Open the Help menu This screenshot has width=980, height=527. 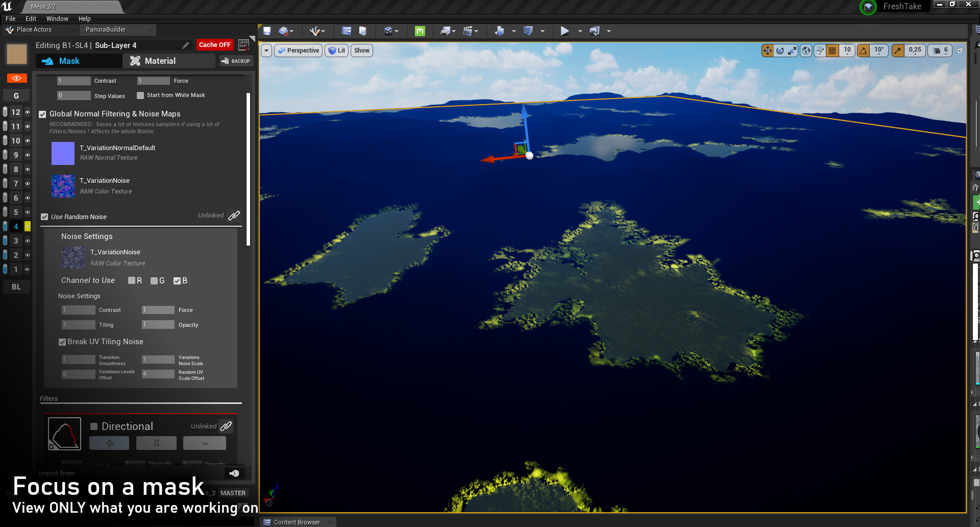(x=85, y=19)
